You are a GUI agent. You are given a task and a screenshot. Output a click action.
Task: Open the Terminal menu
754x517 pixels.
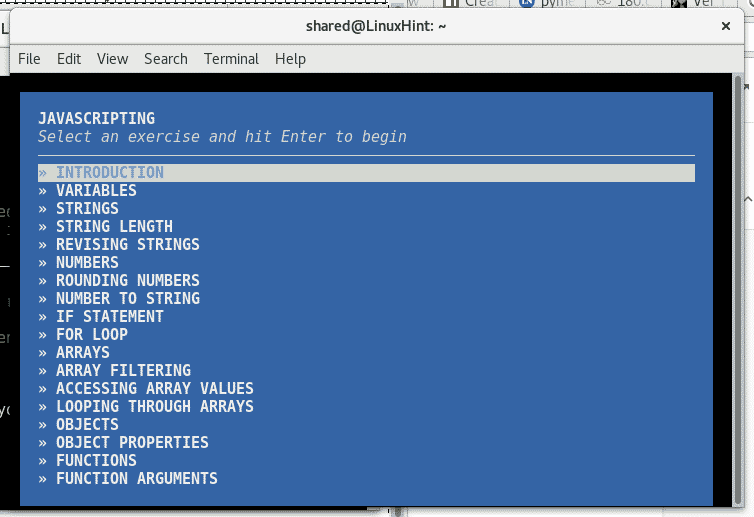(x=231, y=59)
